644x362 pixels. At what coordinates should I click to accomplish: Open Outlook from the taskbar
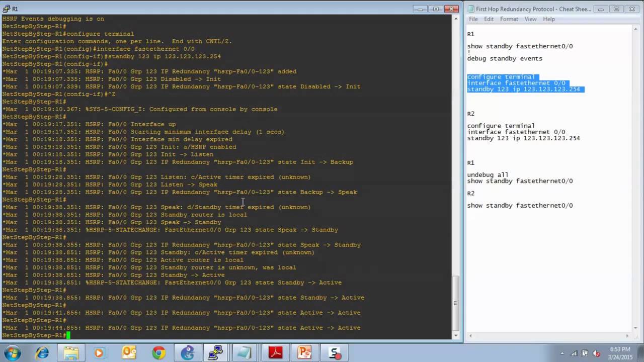point(129,353)
